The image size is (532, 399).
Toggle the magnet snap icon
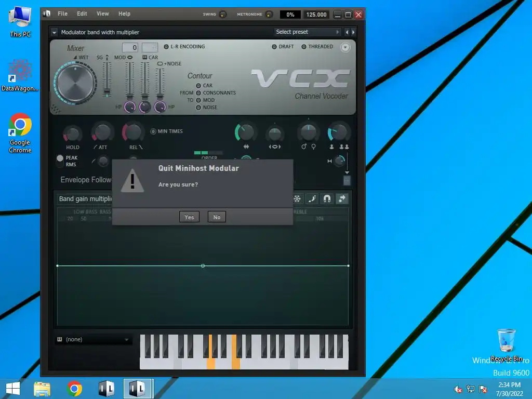click(327, 199)
